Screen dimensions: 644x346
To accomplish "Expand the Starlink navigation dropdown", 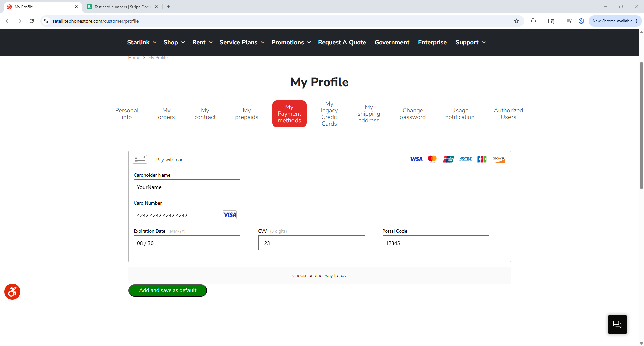I will point(141,42).
